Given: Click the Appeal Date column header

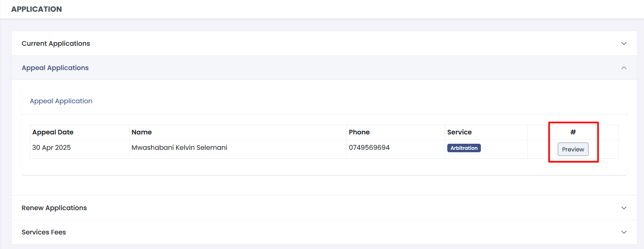Looking at the screenshot, I should tap(53, 132).
